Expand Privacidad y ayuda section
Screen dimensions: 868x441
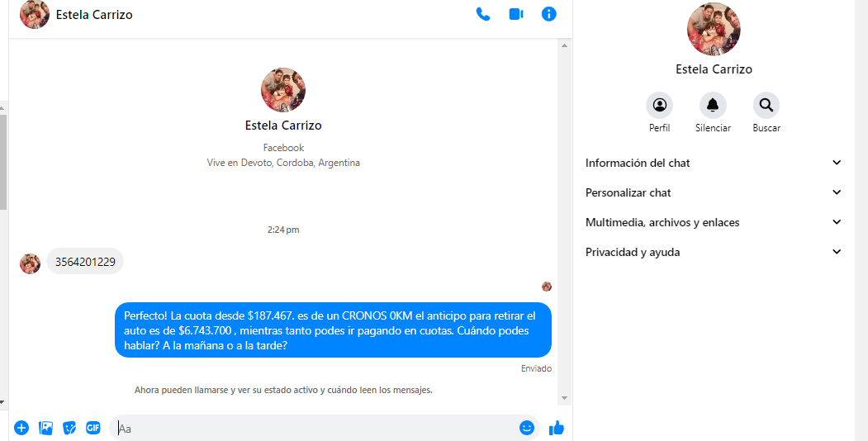click(714, 252)
